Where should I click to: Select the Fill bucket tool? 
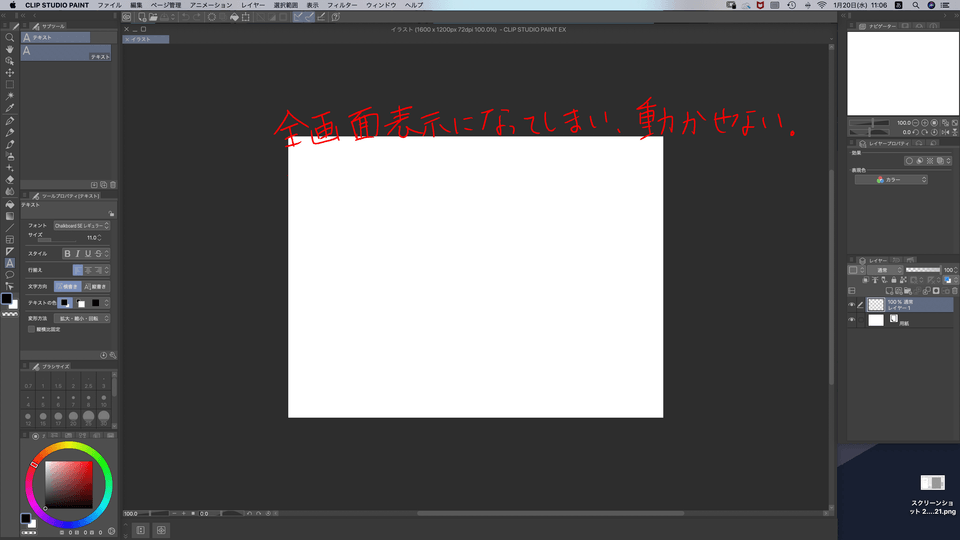pos(10,203)
